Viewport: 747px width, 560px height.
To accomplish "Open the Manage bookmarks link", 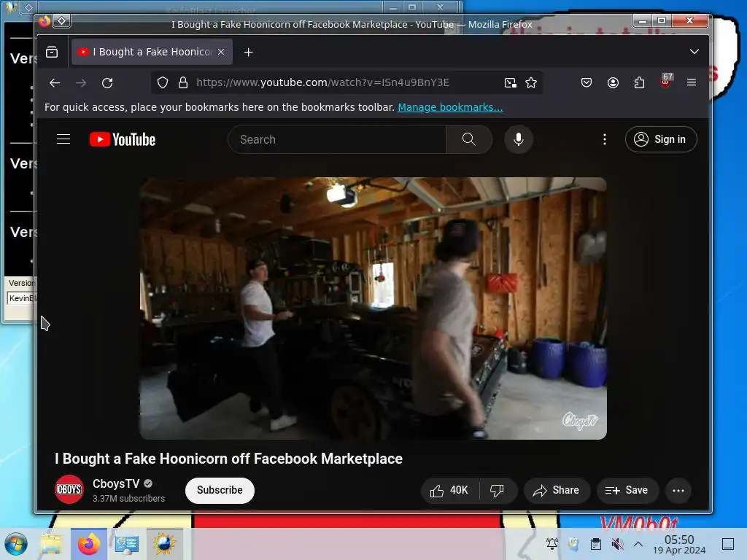I will tap(450, 107).
